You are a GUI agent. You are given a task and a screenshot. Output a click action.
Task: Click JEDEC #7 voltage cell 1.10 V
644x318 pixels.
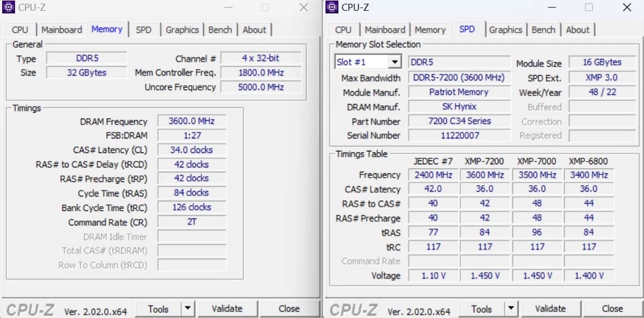pos(433,276)
